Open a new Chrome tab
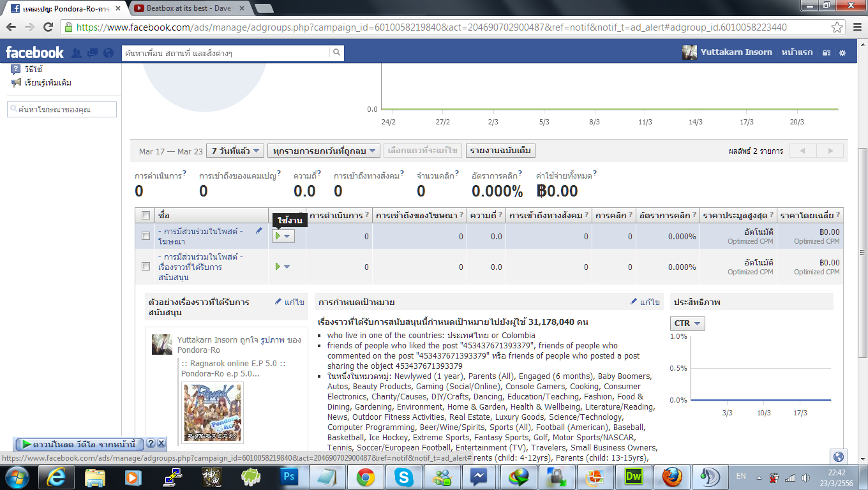 (264, 8)
